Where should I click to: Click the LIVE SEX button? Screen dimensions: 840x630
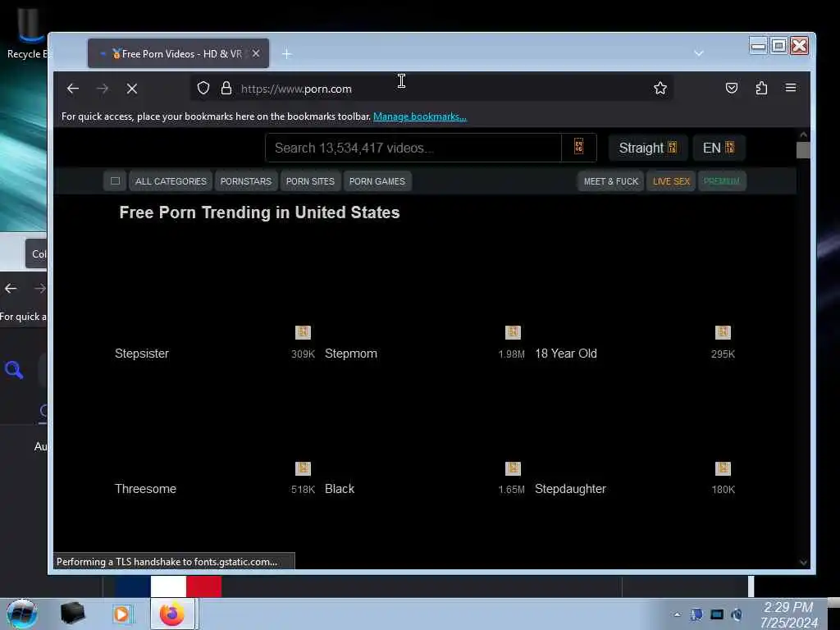pyautogui.click(x=671, y=181)
